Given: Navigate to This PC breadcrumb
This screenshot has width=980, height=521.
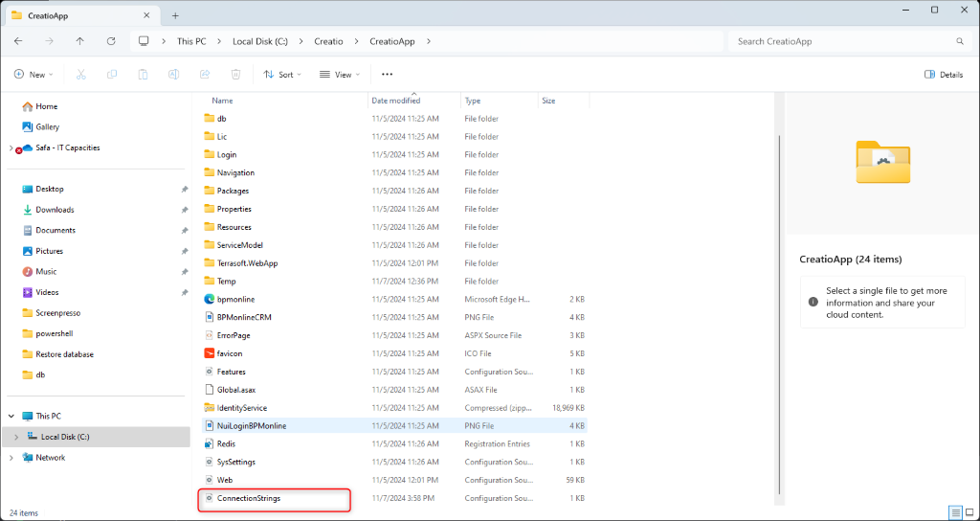Looking at the screenshot, I should tap(191, 41).
